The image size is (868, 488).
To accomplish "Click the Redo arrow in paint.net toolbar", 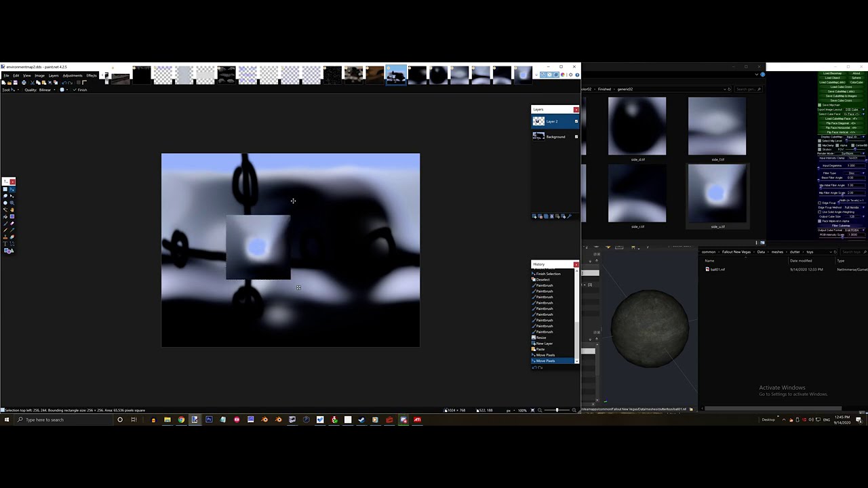I will (71, 83).
